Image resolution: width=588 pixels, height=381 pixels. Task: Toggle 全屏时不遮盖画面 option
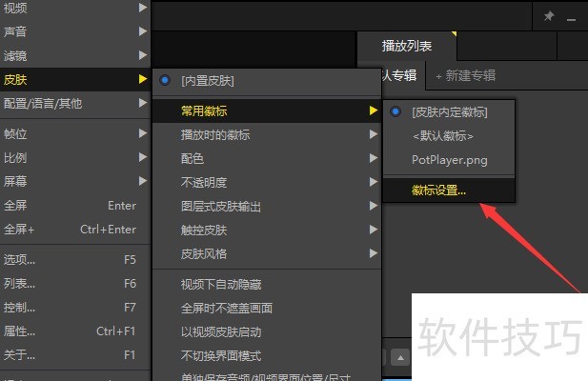pyautogui.click(x=267, y=309)
